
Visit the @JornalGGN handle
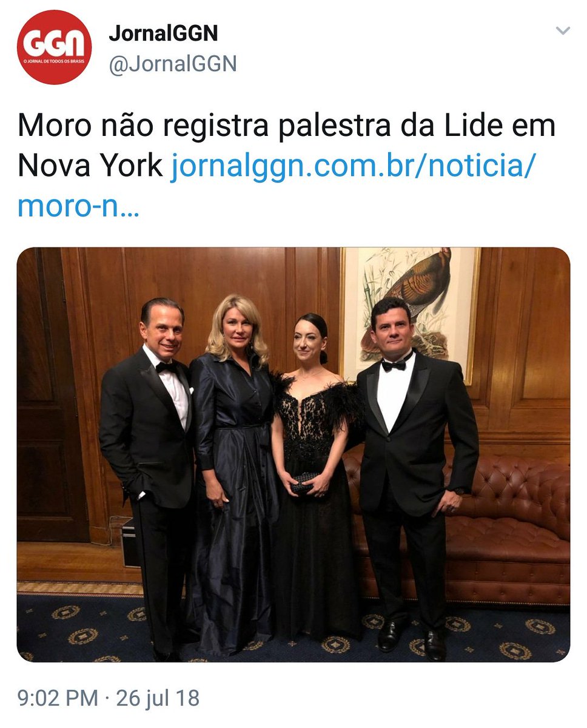[172, 64]
